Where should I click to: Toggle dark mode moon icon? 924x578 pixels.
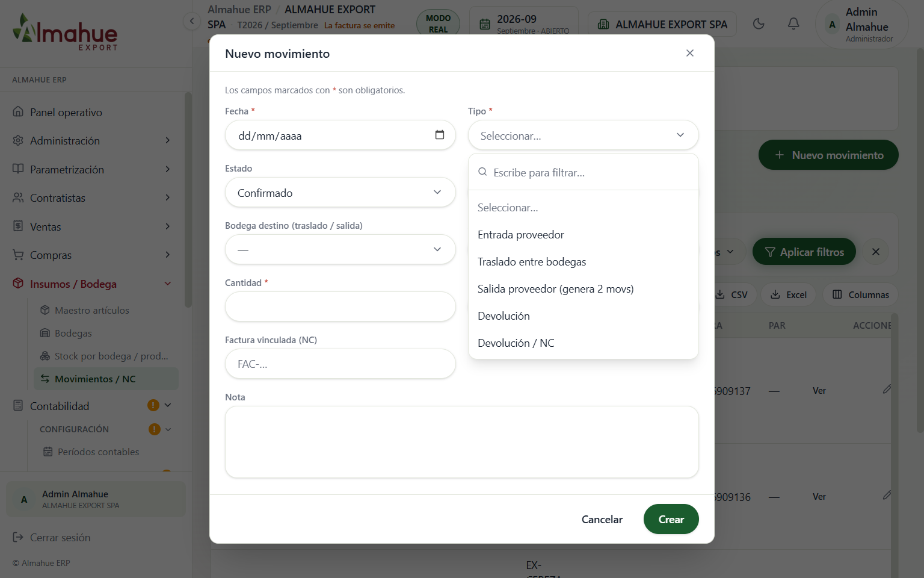pos(759,23)
